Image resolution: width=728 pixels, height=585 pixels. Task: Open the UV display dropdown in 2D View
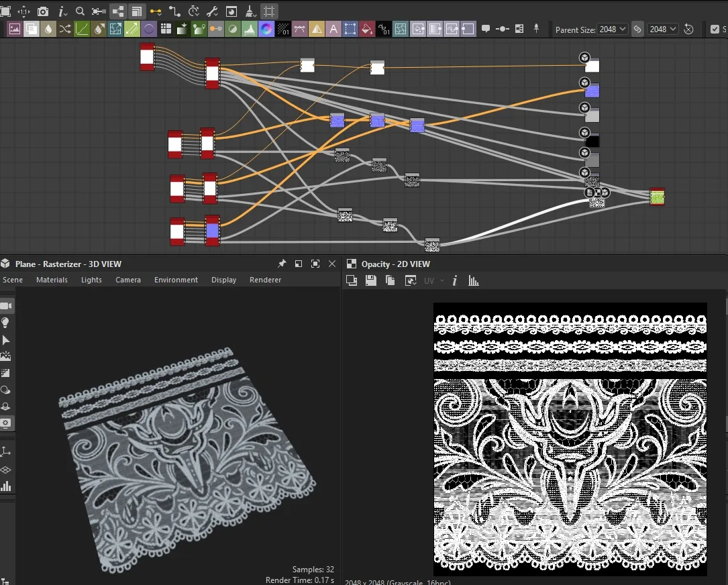(x=434, y=281)
